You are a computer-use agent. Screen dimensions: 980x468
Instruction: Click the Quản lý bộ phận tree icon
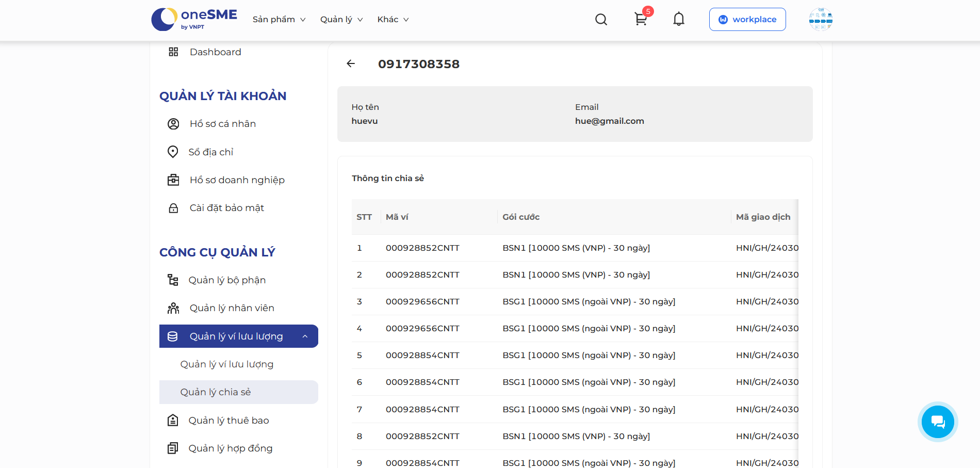pos(173,280)
